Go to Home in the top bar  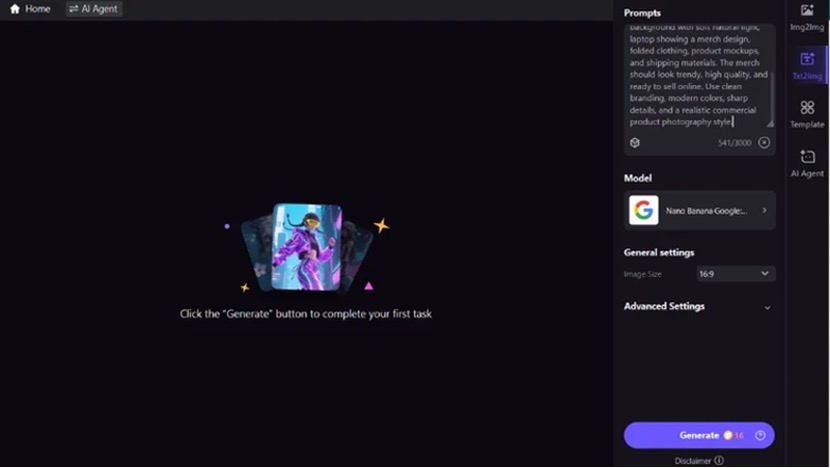point(30,9)
